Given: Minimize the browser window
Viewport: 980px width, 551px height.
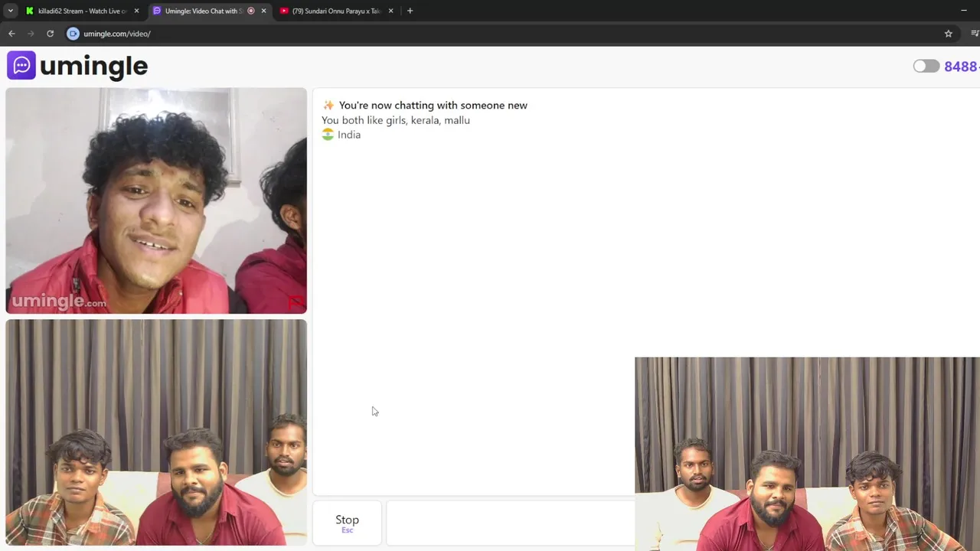Looking at the screenshot, I should tap(963, 11).
